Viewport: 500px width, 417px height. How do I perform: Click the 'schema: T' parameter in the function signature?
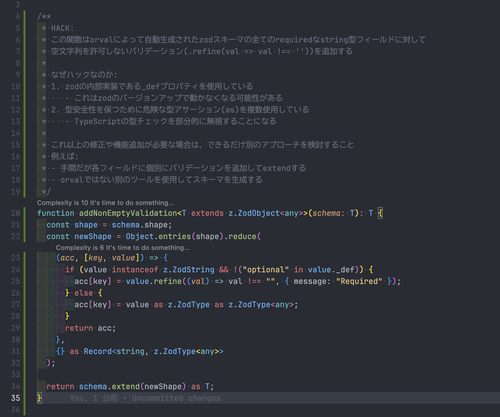click(x=333, y=213)
